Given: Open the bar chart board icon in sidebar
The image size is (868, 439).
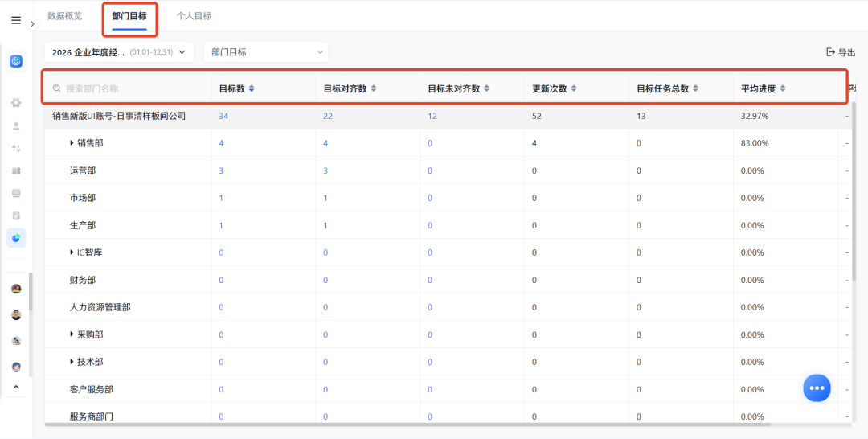Looking at the screenshot, I should [x=16, y=193].
